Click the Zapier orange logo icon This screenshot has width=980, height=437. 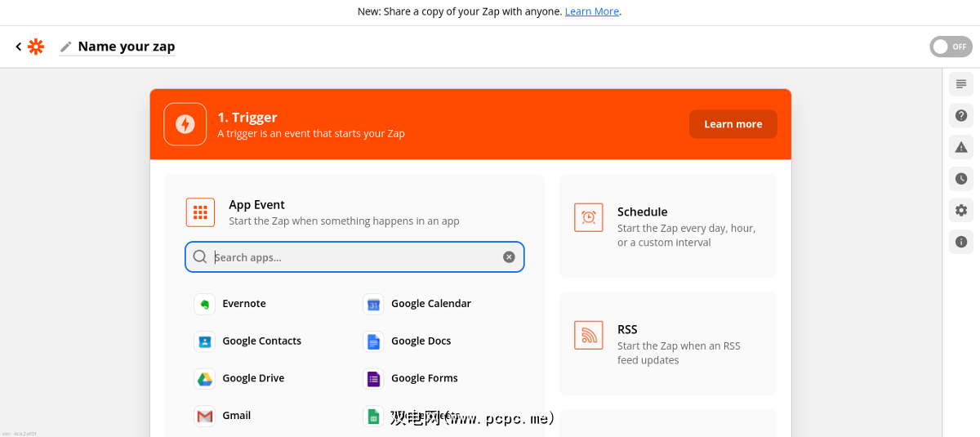tap(36, 47)
